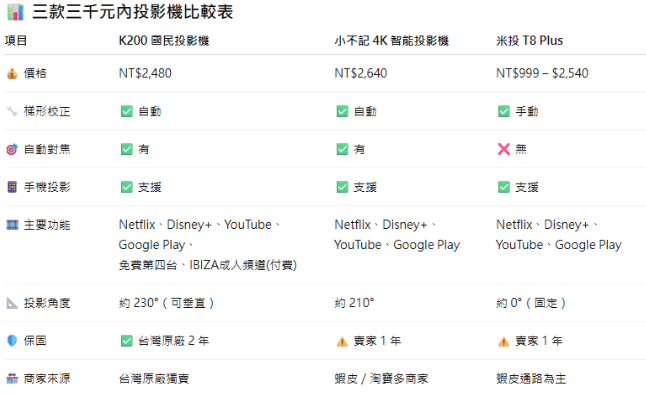Click the row label 保固
Viewport: 646px width, 394px height.
tap(35, 341)
